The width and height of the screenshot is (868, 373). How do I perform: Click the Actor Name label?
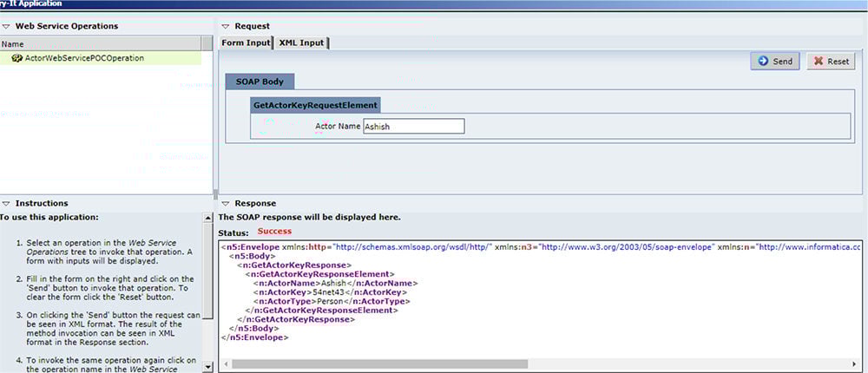(x=338, y=126)
